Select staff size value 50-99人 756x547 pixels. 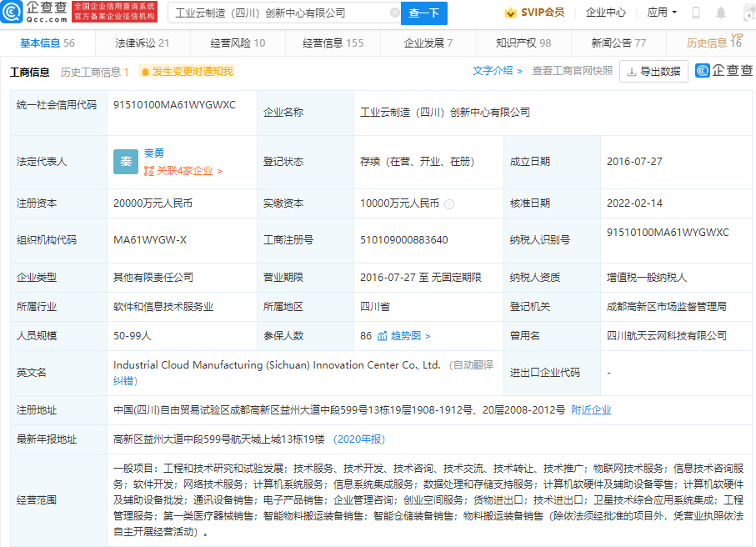[132, 336]
